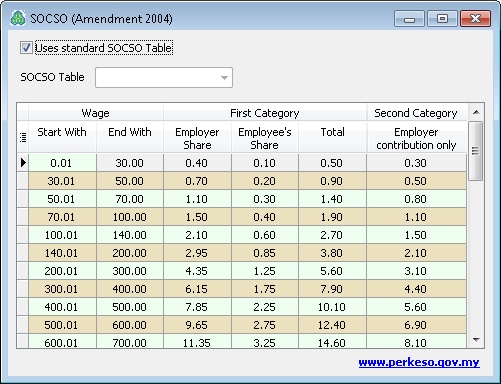Select the Start With cell 140.01

pyautogui.click(x=62, y=253)
